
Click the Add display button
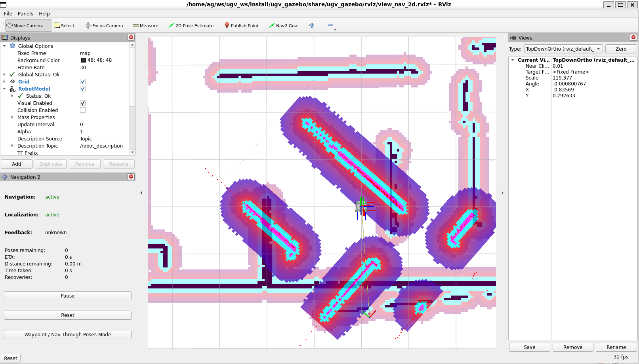(17, 164)
